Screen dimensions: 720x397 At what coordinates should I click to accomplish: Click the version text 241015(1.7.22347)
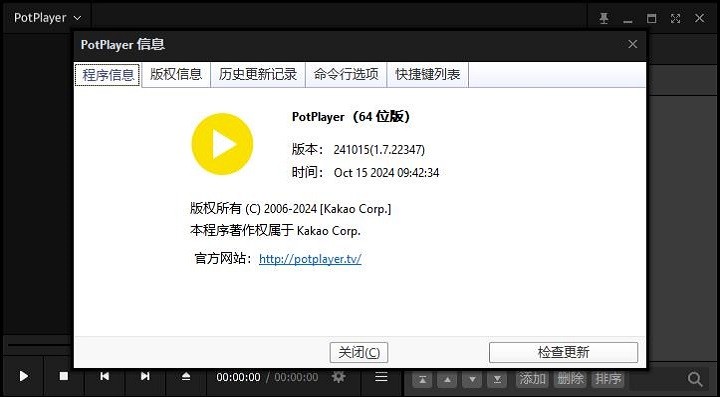(x=379, y=150)
